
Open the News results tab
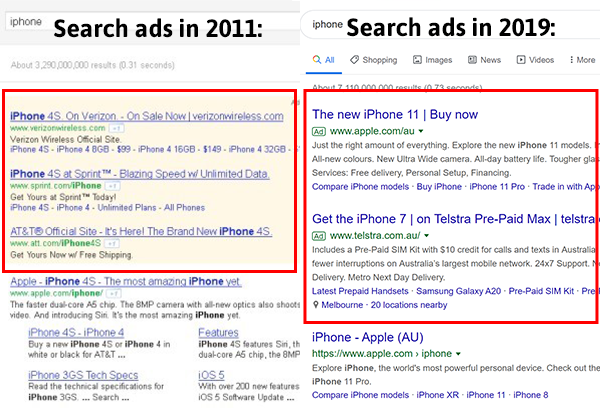[x=484, y=60]
